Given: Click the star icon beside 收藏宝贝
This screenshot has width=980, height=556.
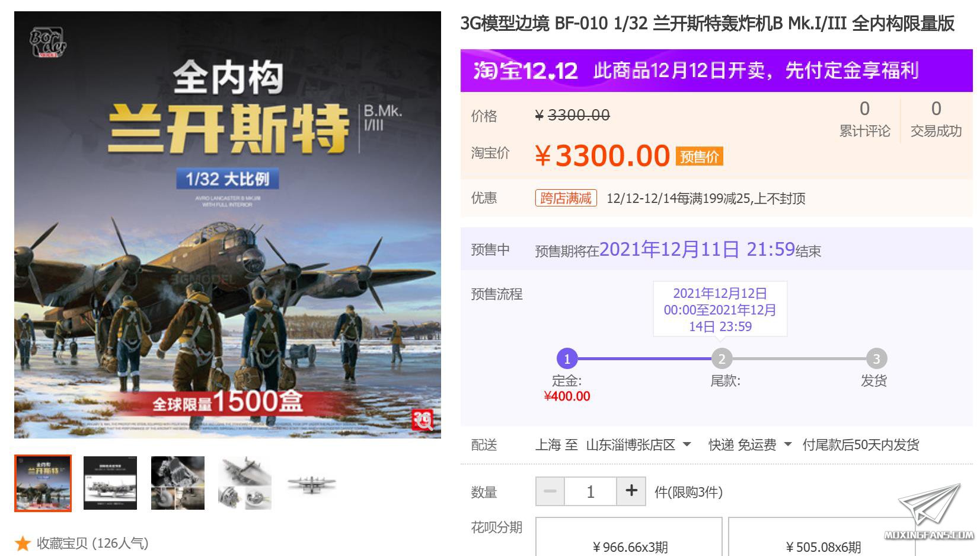Looking at the screenshot, I should click(23, 543).
